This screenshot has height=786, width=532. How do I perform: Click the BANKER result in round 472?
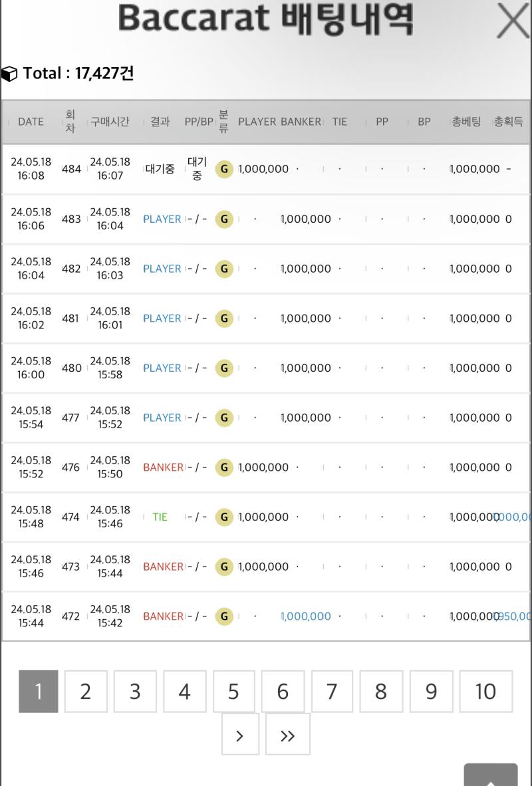click(x=164, y=616)
